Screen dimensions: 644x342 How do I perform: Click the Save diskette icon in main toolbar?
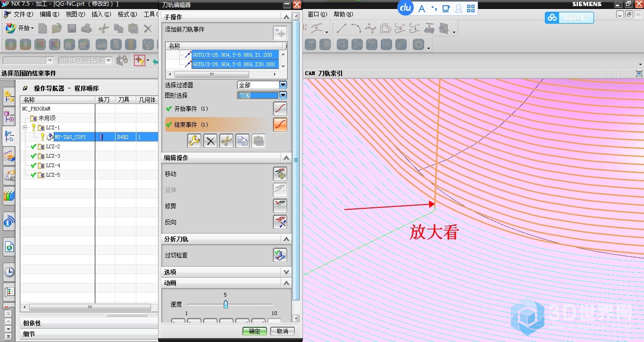72,28
